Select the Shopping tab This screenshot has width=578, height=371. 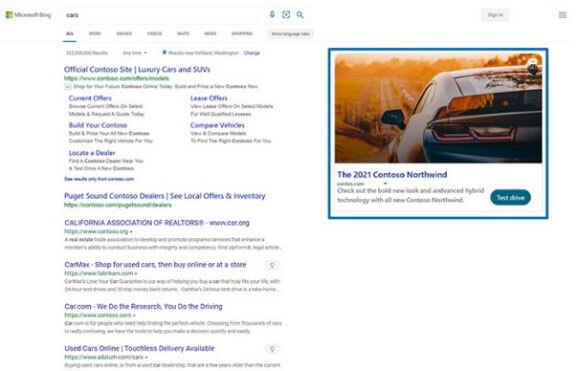click(x=242, y=34)
